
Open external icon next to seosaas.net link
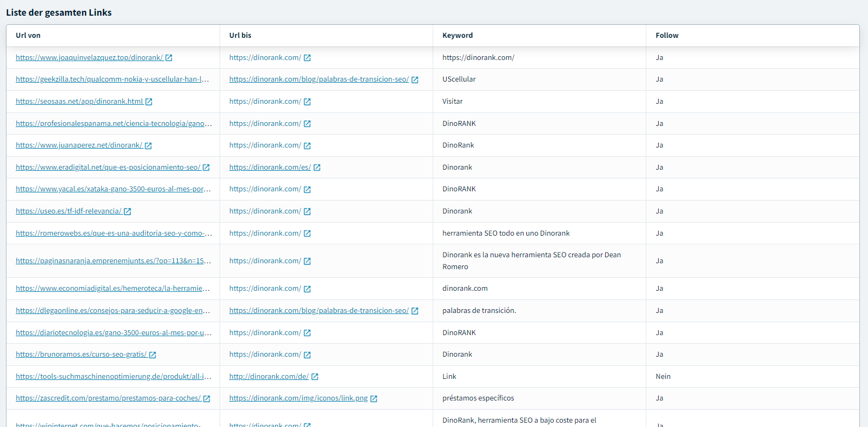149,102
